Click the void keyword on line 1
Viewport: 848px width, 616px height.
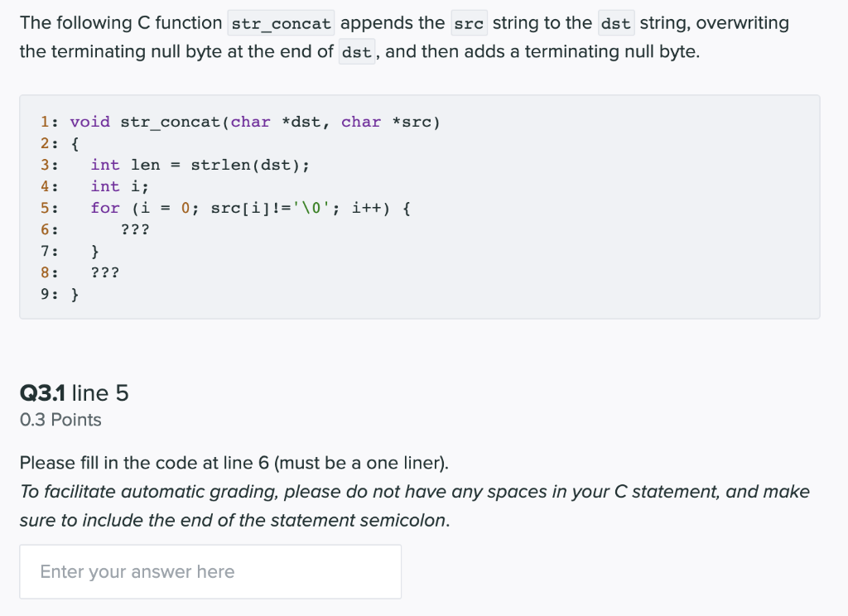tap(89, 122)
